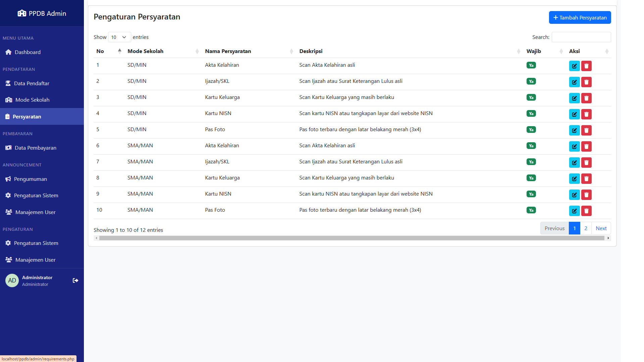Click the logout icon beside Administrator
The image size is (644, 362).
76,280
